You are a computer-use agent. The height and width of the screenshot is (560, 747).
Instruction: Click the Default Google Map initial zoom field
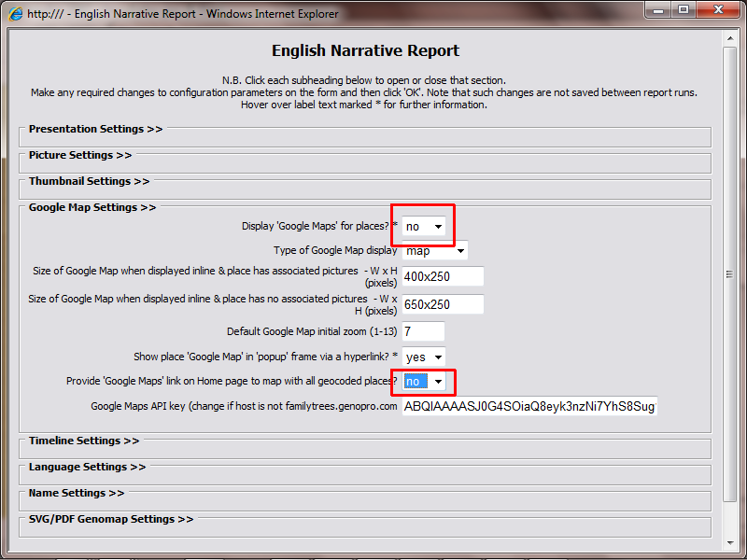coord(423,331)
